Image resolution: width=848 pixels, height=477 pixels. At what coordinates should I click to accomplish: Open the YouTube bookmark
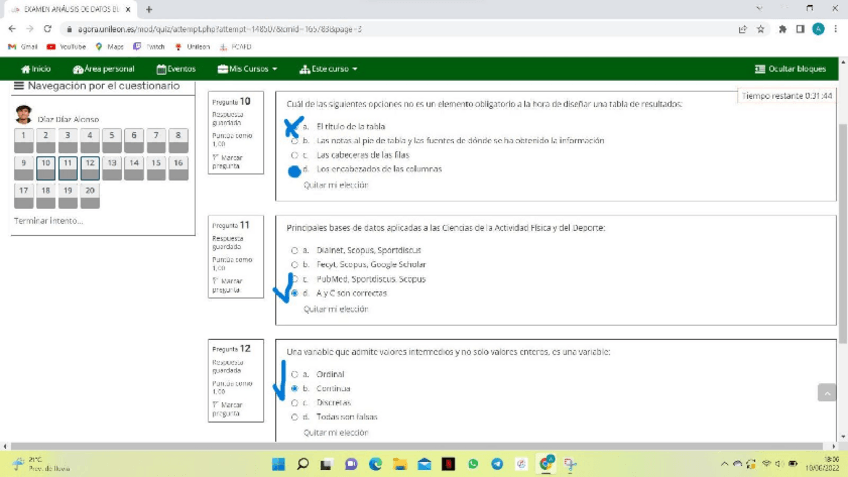pyautogui.click(x=65, y=46)
